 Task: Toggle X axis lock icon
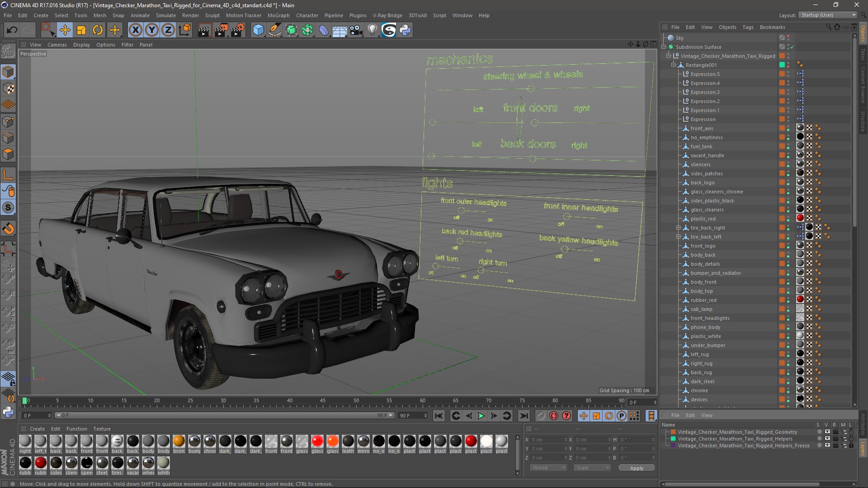(x=135, y=30)
